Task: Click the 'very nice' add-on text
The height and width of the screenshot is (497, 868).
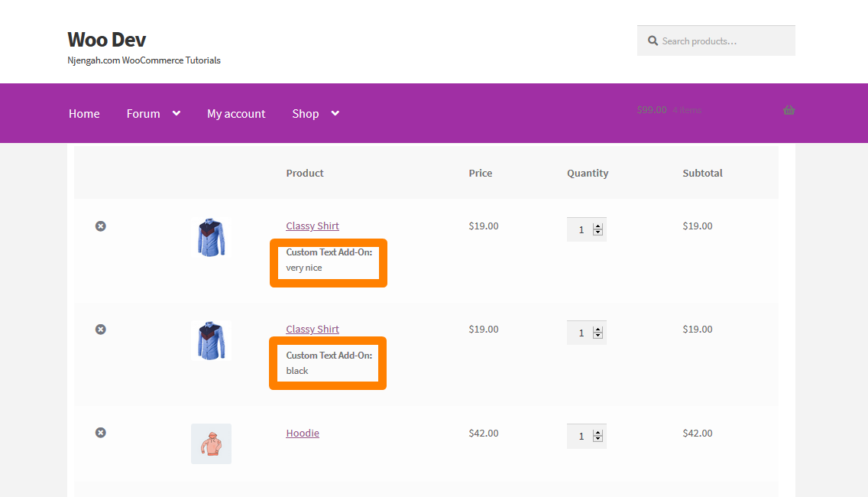Action: [x=304, y=268]
